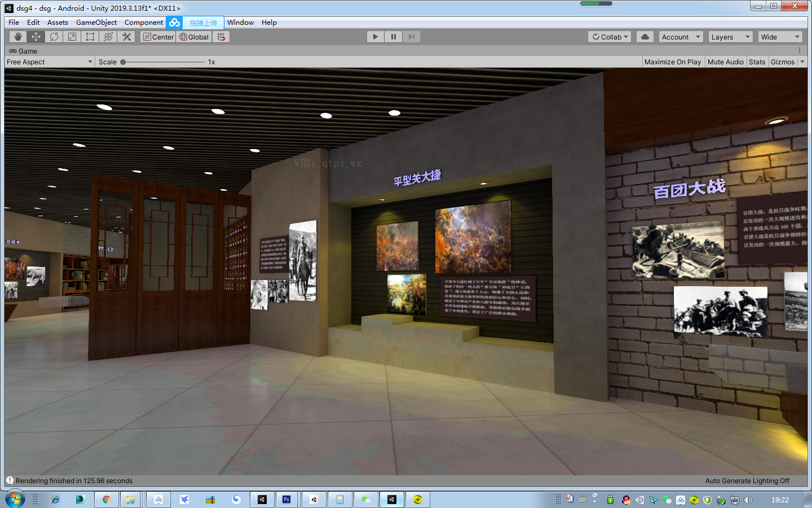
Task: Open the Free Aspect dropdown
Action: (50, 62)
